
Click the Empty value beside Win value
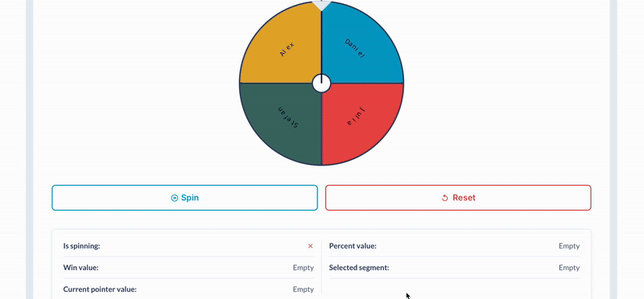tap(303, 268)
